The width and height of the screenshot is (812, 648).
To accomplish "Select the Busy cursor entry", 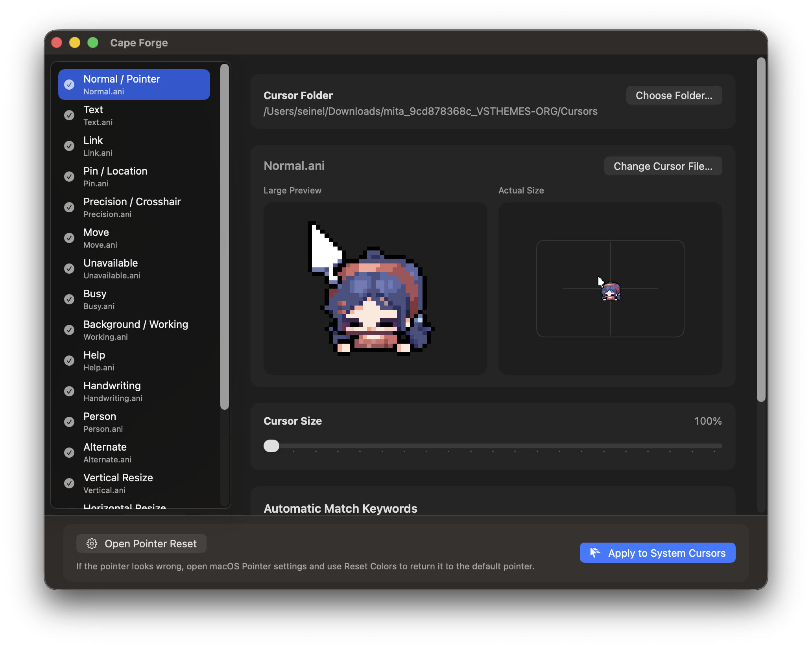I will point(134,299).
